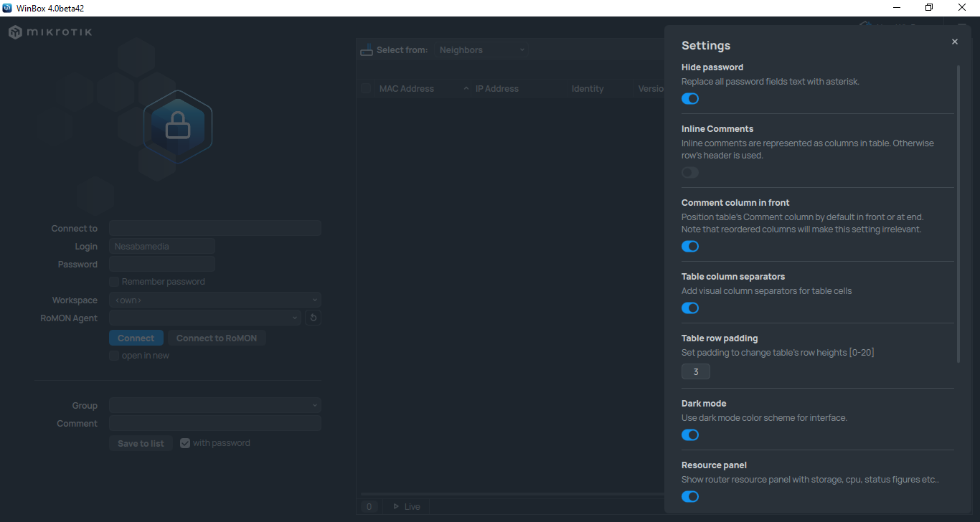Toggle Table column separators off

point(690,308)
